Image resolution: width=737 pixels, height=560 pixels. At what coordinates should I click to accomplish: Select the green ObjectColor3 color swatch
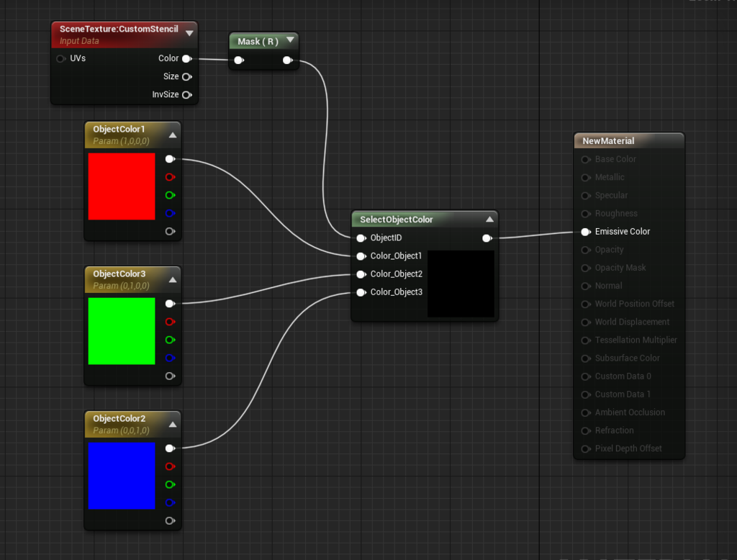click(122, 331)
